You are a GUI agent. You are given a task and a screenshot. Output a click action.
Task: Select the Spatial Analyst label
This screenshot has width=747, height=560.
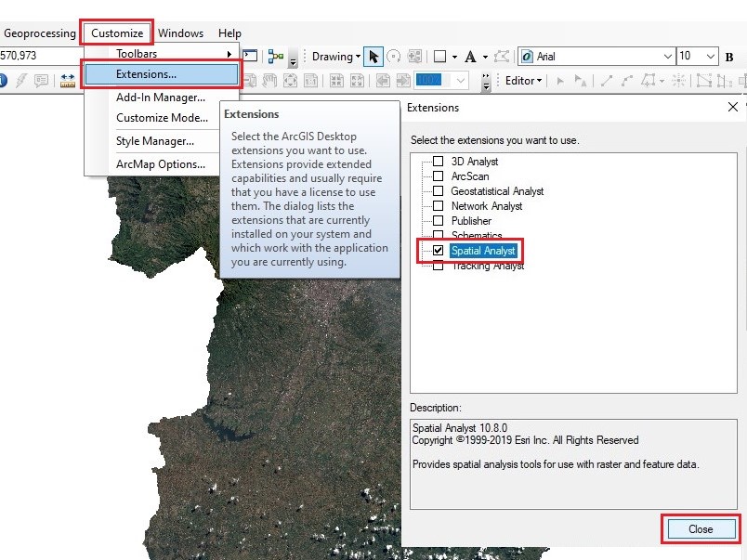click(x=483, y=251)
